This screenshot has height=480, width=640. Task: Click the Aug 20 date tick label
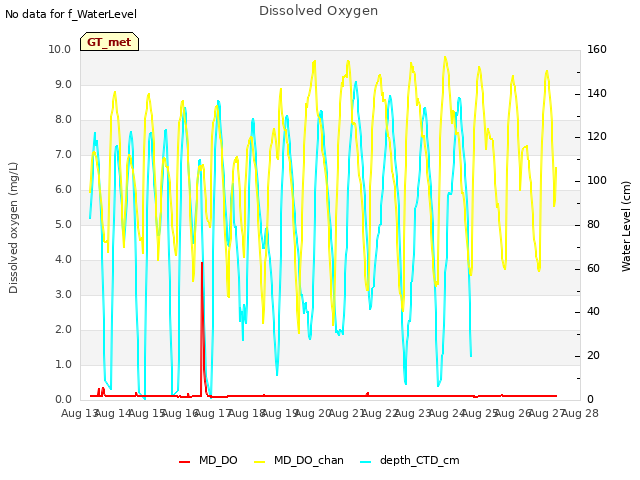pyautogui.click(x=312, y=413)
